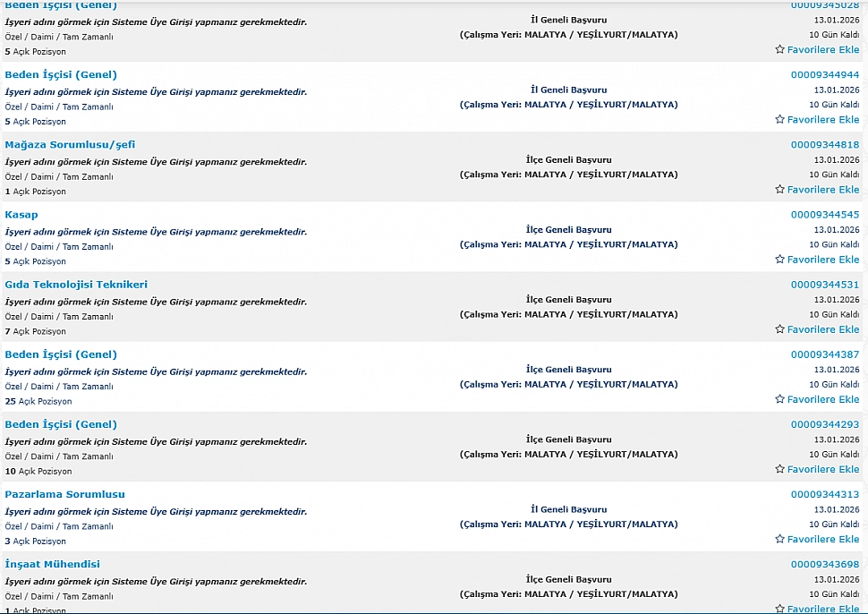Select job number 00009344531

824,285
